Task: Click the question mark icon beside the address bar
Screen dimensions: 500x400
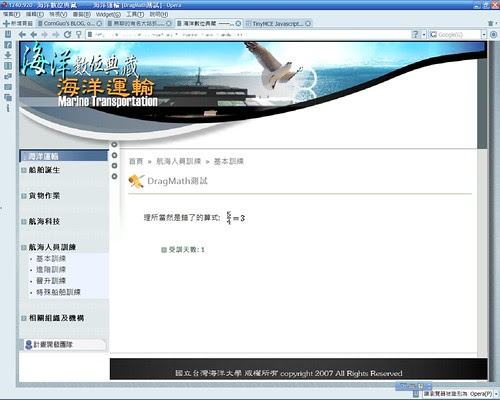Action: point(415,34)
